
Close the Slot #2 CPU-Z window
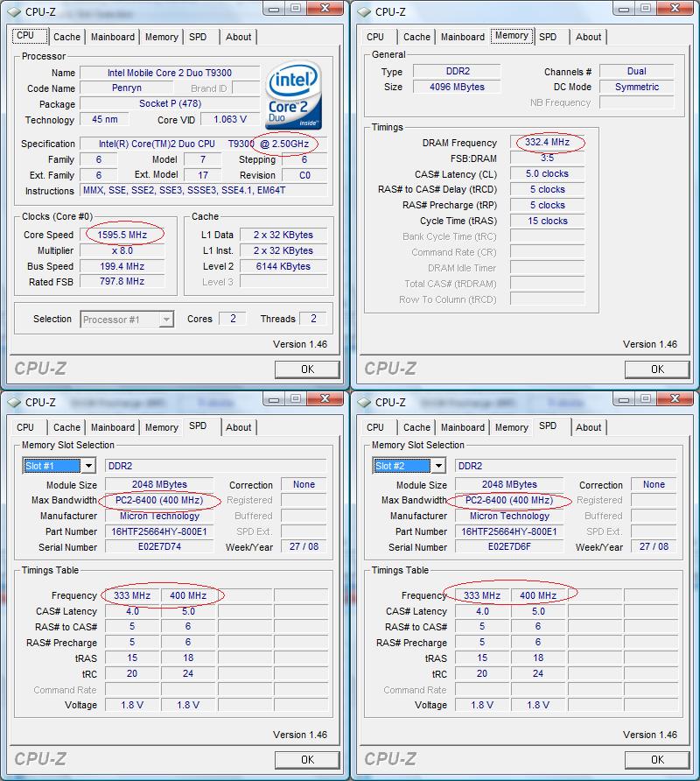(675, 399)
